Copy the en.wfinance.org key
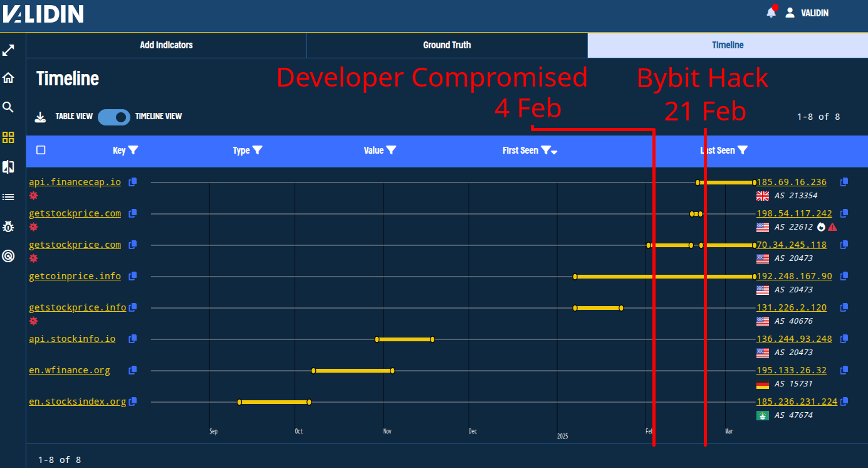 point(133,370)
